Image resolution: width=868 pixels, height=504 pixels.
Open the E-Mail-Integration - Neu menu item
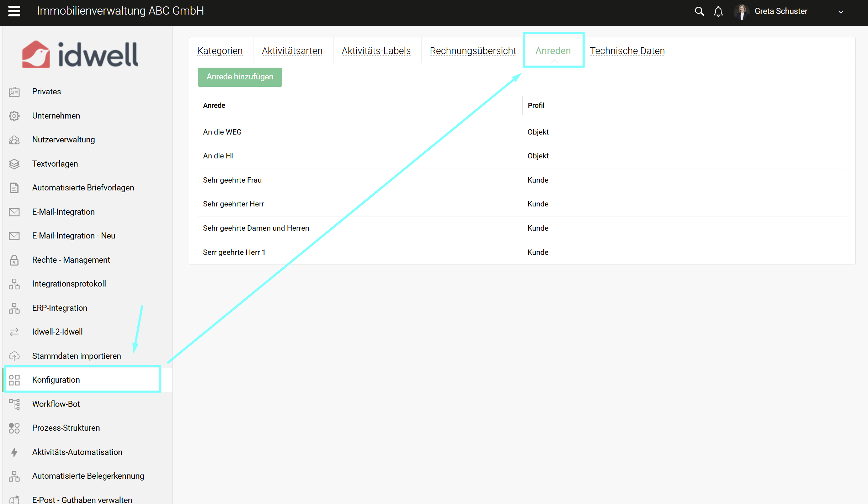74,236
